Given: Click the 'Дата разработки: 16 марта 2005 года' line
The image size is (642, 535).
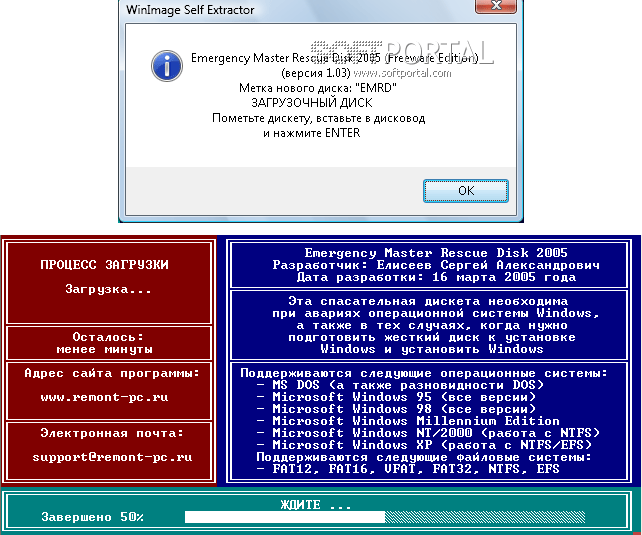Looking at the screenshot, I should point(436,277).
